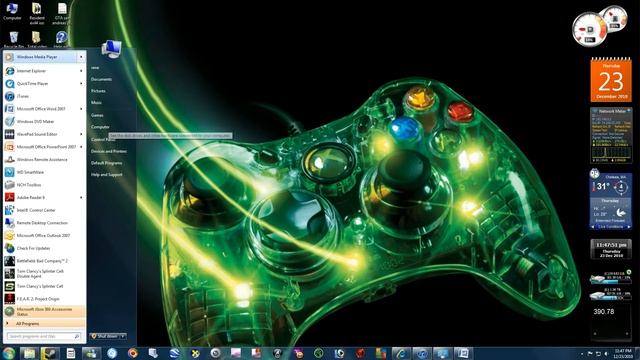Open the Shut down options arrow
Screen dimensions: 640x360
[123, 336]
